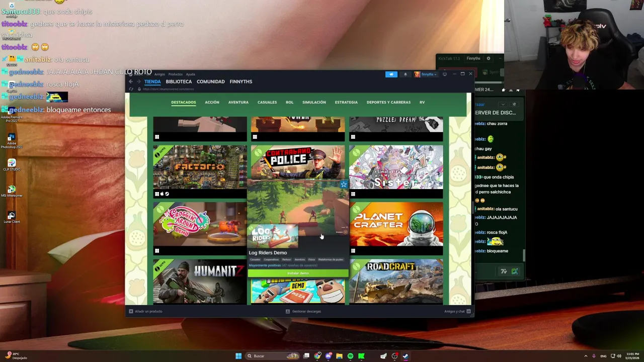Click the taskbar Buscar search box
The width and height of the screenshot is (644, 362).
click(272, 356)
